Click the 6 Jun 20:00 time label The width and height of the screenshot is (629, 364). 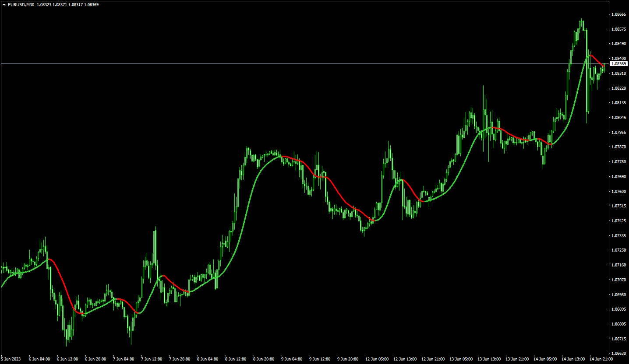(x=95, y=359)
